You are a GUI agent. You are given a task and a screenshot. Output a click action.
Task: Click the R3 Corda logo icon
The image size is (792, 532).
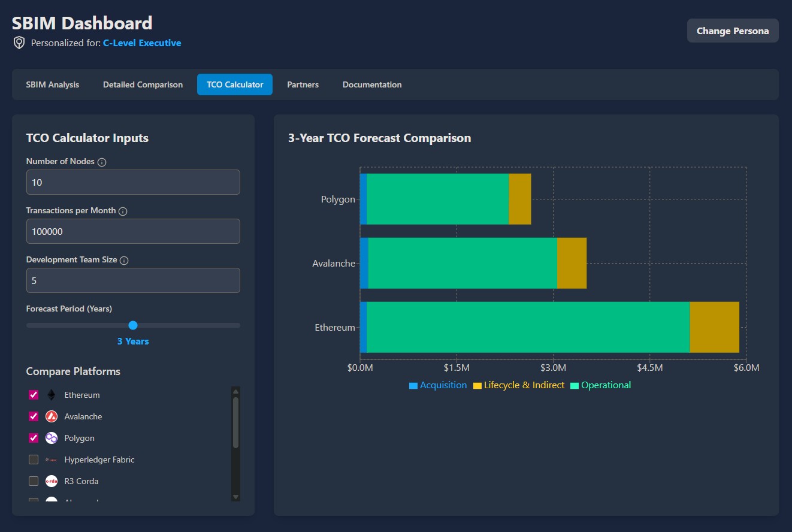pos(52,481)
